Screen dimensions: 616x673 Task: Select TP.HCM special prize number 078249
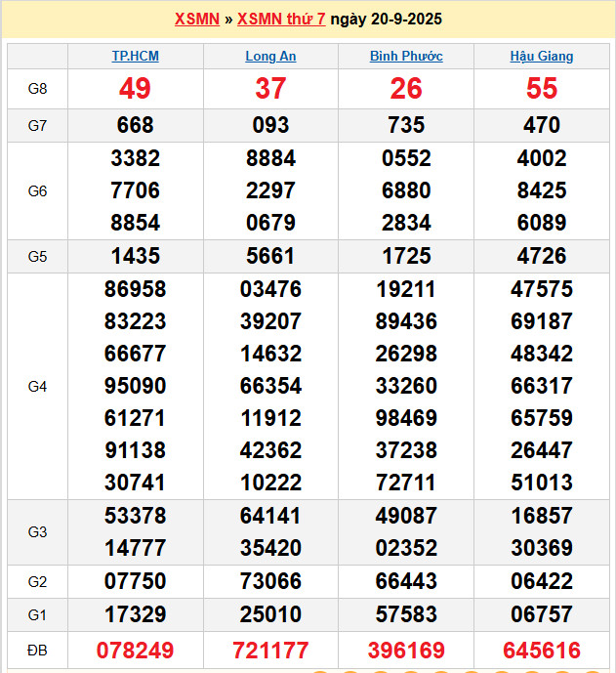tap(135, 651)
